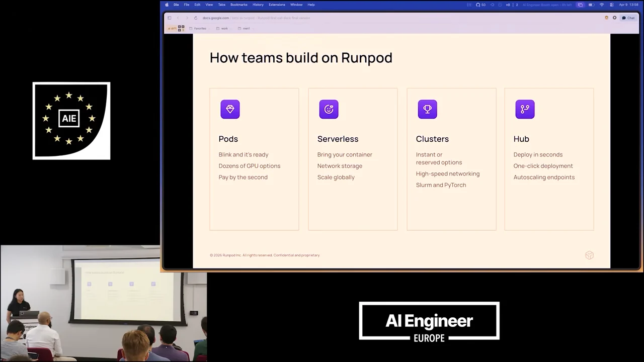Click the Clusters heading

[x=432, y=139]
